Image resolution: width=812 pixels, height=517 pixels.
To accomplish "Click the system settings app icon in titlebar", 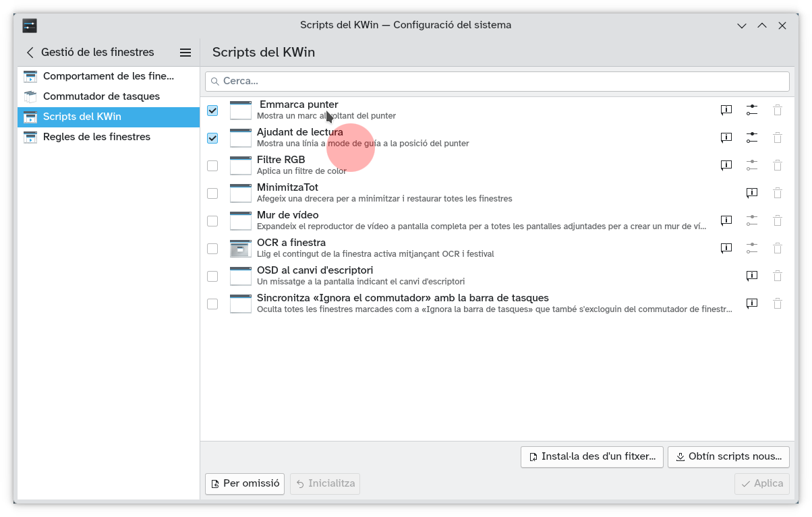I will [x=30, y=26].
